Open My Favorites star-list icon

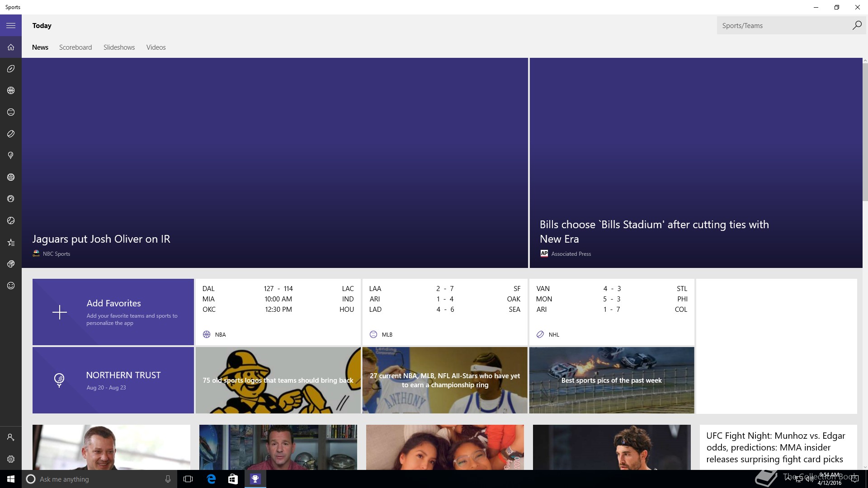click(x=11, y=243)
